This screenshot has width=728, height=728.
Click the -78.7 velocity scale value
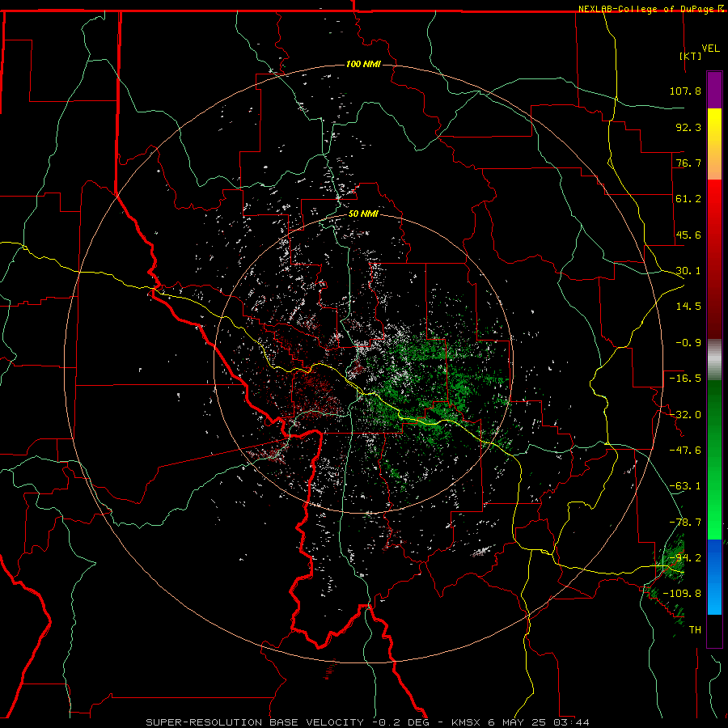685,523
